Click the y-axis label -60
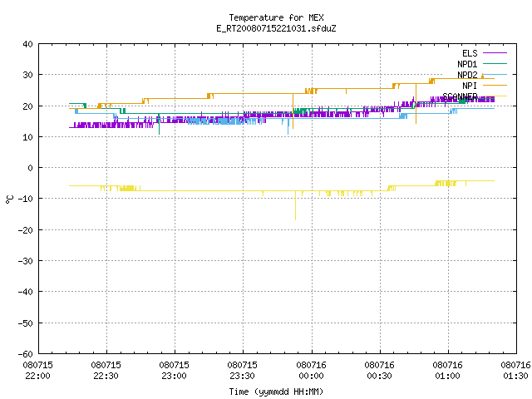Viewport: 532px width, 399px height. click(x=26, y=353)
